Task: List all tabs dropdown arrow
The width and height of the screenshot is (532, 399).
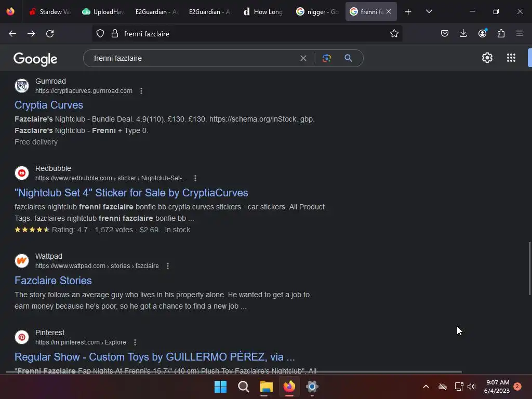Action: coord(429,12)
